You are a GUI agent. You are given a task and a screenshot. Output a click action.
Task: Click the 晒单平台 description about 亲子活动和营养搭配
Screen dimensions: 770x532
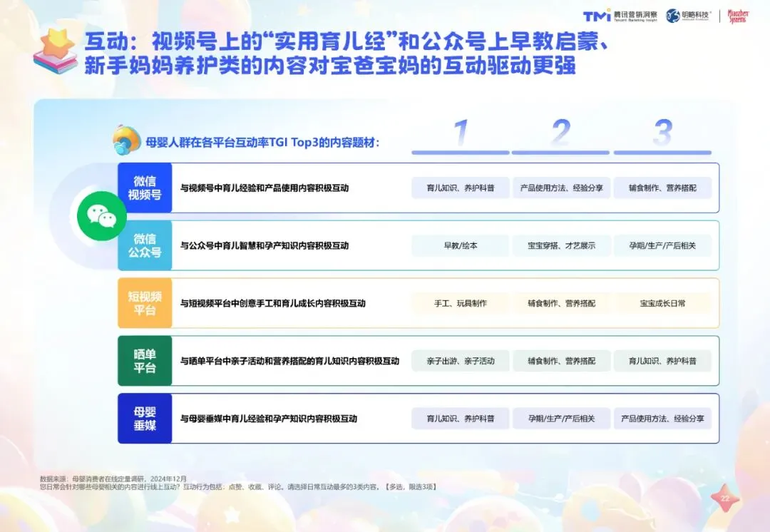pos(289,361)
